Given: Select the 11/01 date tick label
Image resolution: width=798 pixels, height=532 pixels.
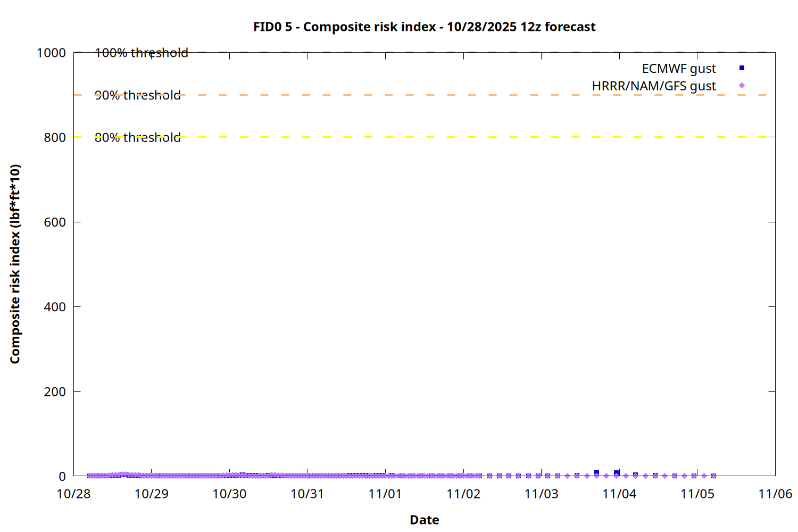Looking at the screenshot, I should pos(385,494).
